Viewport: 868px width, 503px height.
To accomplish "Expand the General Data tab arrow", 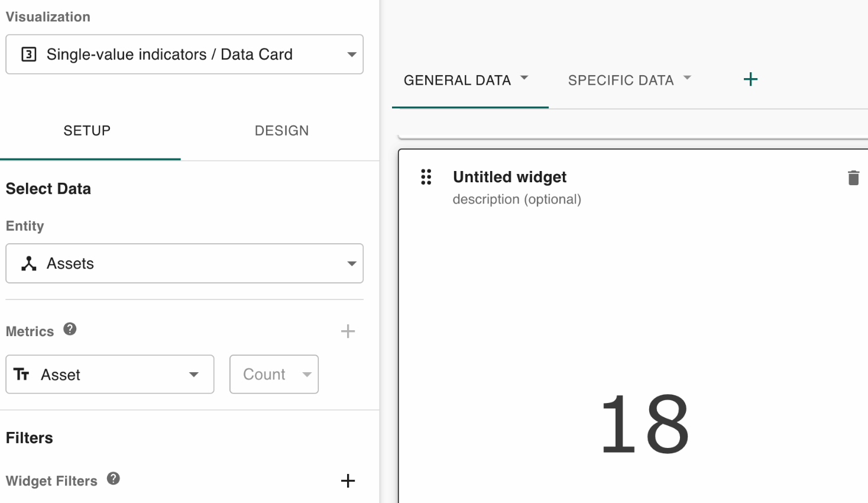I will [524, 78].
